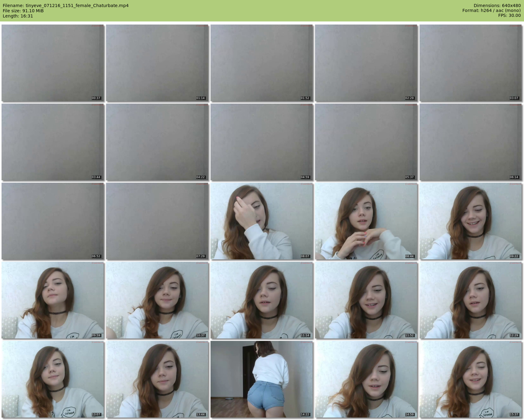Choose the thumbnail marked 07:29
This screenshot has height=420, width=524.
click(157, 221)
